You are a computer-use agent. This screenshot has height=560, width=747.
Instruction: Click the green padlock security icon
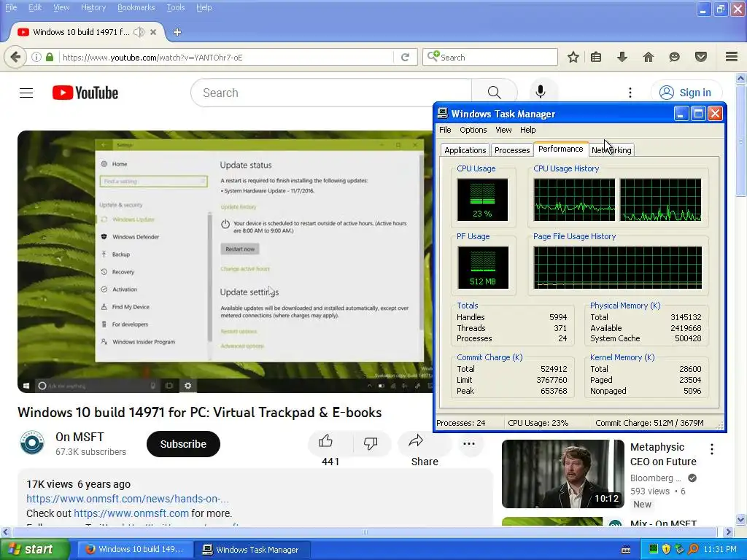[50, 57]
